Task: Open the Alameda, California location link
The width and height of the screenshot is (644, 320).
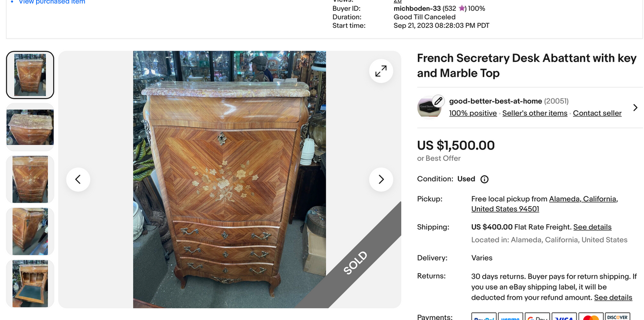Action: point(583,199)
